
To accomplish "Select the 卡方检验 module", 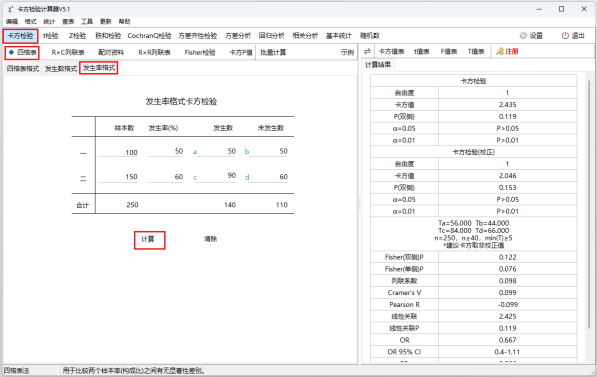I will pyautogui.click(x=21, y=36).
